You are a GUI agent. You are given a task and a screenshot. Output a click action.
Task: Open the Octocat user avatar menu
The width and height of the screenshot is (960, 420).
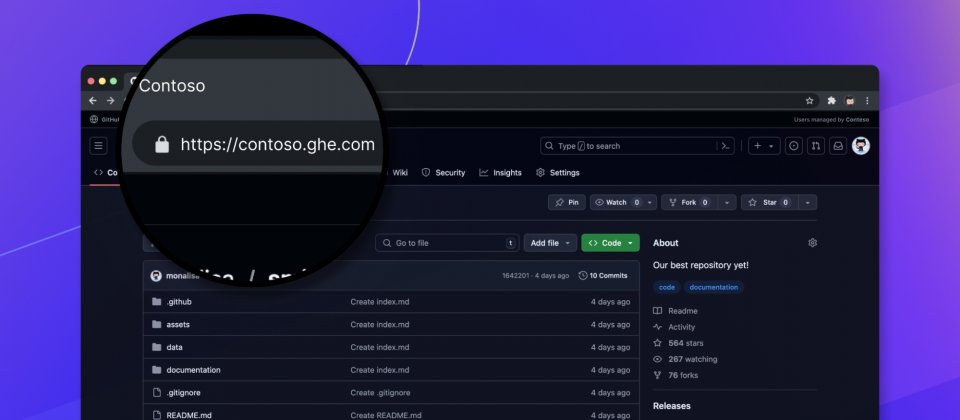(861, 146)
